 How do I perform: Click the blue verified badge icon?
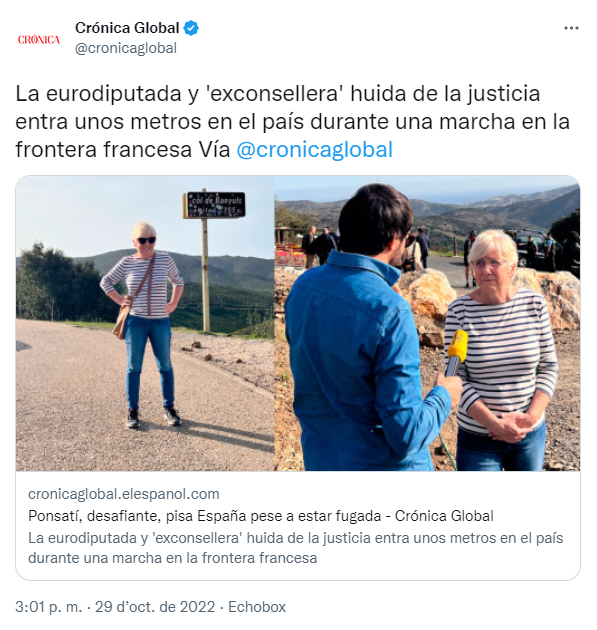pos(191,28)
